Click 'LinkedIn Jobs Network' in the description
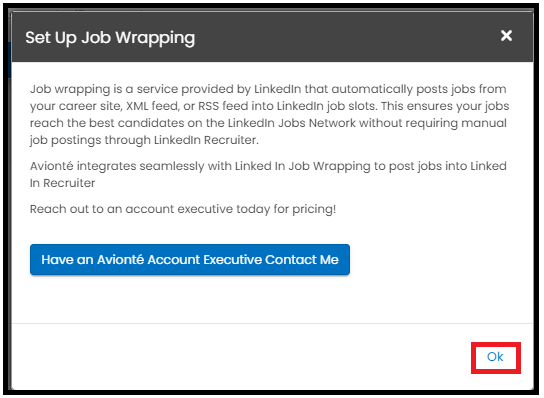This screenshot has height=398, width=544. click(292, 123)
